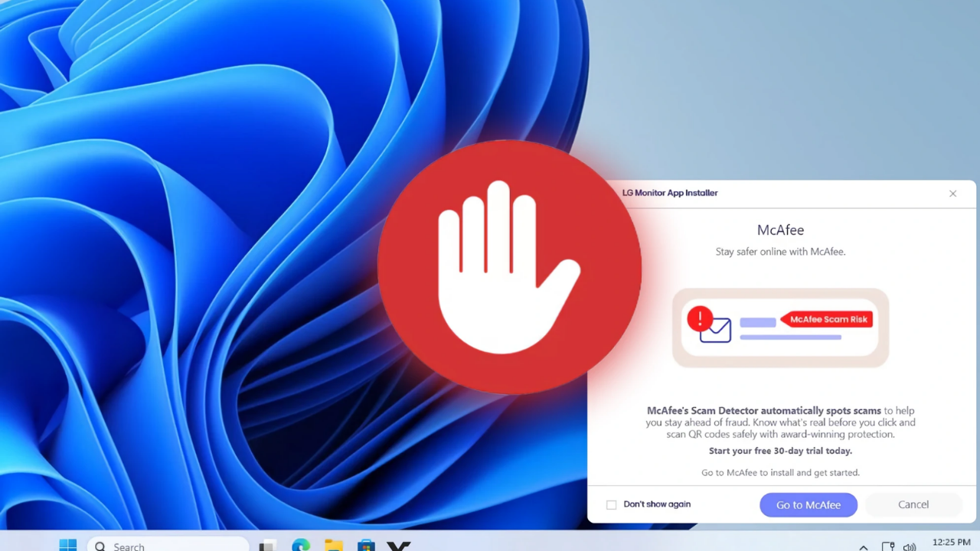Close the LG Monitor App Installer window
The height and width of the screenshot is (551, 980).
point(953,194)
